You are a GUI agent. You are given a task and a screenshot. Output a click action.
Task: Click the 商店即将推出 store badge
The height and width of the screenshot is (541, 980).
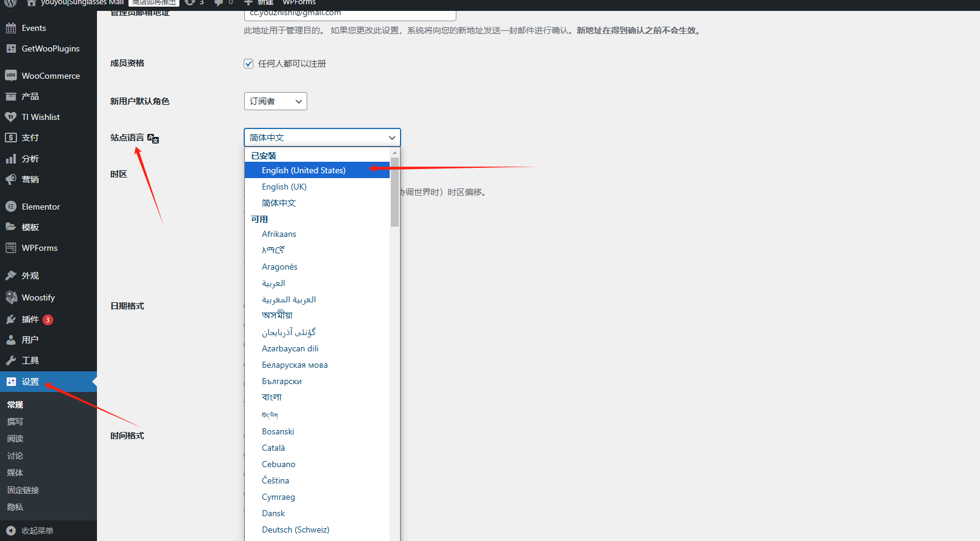tap(154, 3)
